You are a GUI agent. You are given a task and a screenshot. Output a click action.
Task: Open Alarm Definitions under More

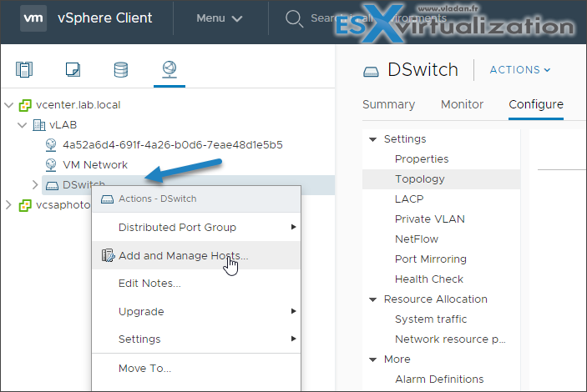(x=439, y=379)
